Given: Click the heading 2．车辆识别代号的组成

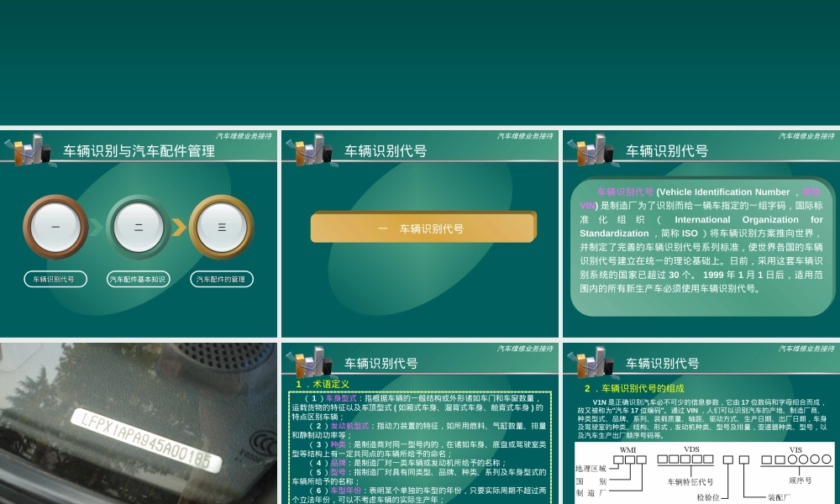Looking at the screenshot, I should (635, 388).
